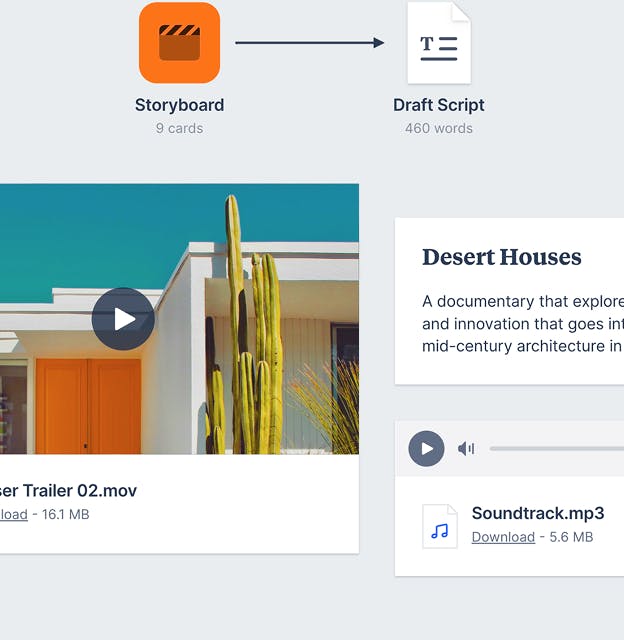Click the '16.1 MB' file size
The image size is (624, 640).
point(66,514)
